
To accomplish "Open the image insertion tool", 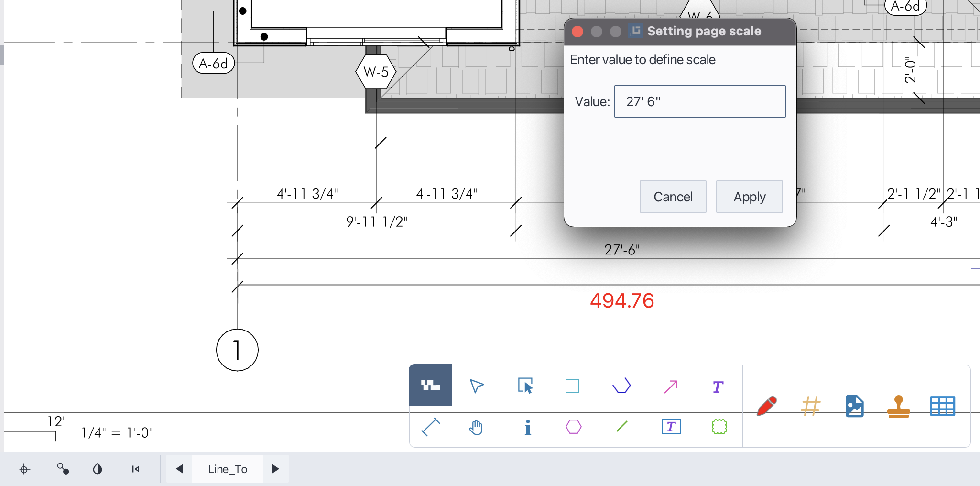I will point(853,406).
